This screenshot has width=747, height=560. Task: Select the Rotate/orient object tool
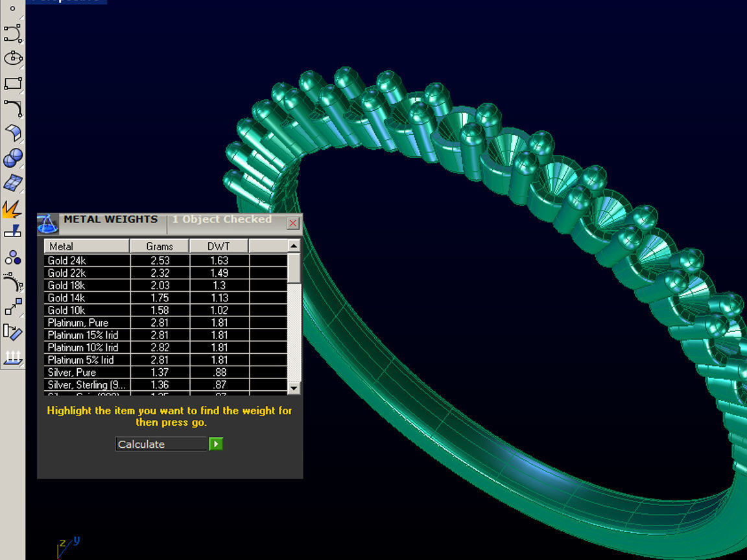pos(13,332)
